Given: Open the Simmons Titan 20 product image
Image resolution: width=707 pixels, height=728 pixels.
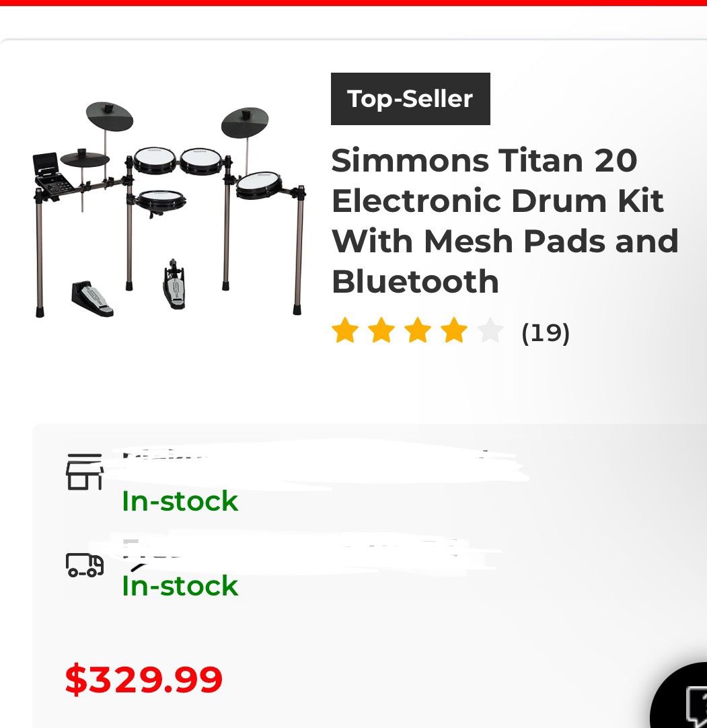Looking at the screenshot, I should 168,209.
